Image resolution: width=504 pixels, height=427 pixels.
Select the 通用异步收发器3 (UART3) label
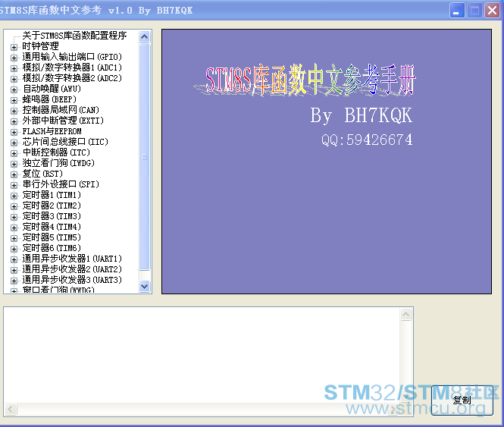pyautogui.click(x=72, y=280)
